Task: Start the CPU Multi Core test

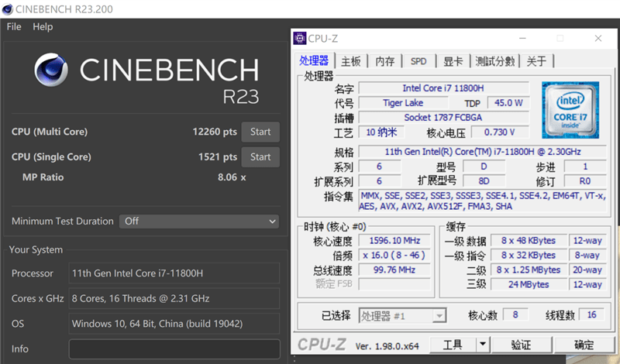Action: 260,132
